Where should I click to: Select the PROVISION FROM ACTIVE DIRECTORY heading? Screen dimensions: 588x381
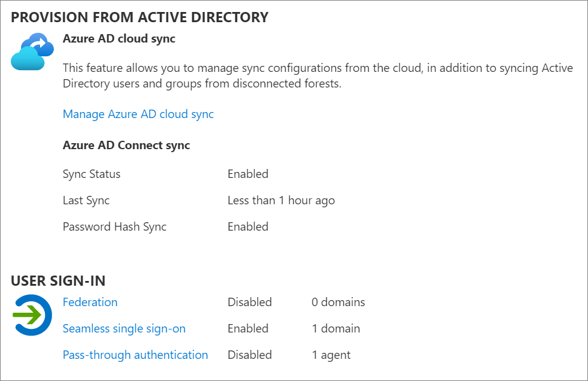pos(140,17)
